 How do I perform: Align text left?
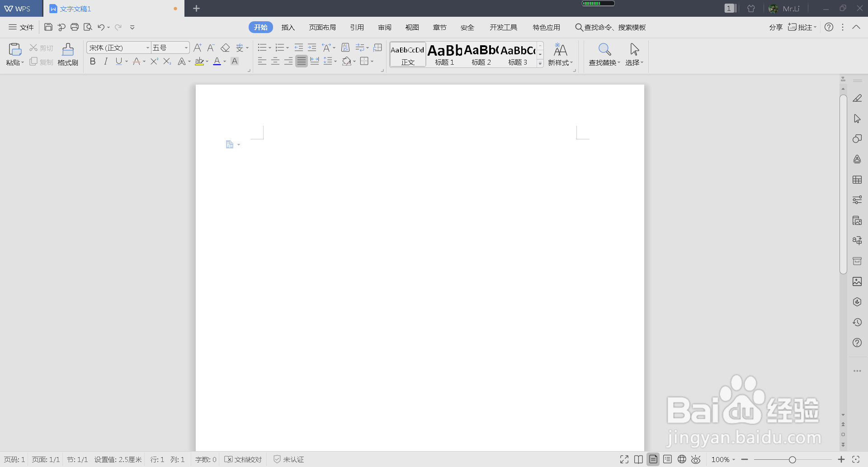tap(262, 61)
